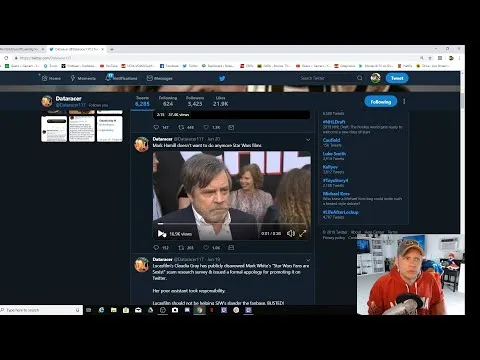Click the About link in the footer
Screen dimensions: 480x360
pos(356,232)
